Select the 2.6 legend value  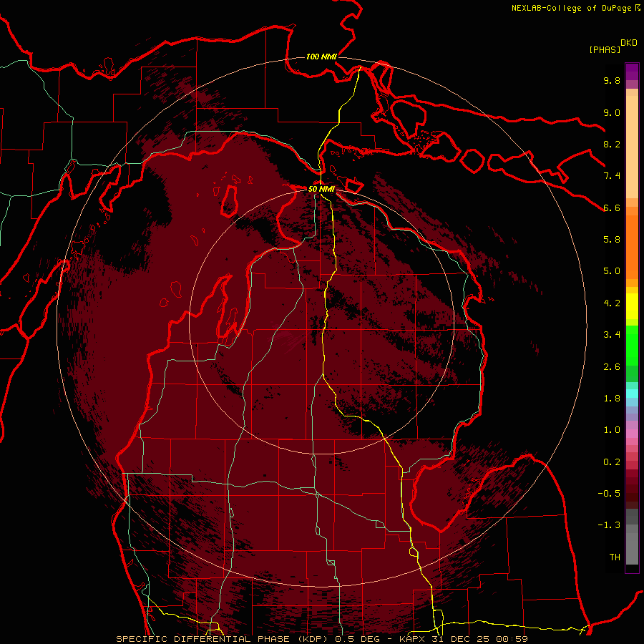[x=612, y=367]
